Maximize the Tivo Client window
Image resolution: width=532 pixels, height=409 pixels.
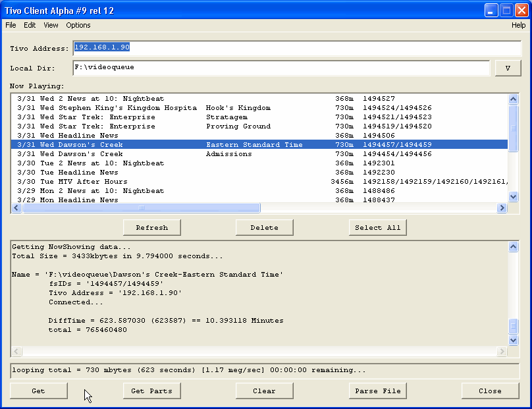pyautogui.click(x=506, y=10)
